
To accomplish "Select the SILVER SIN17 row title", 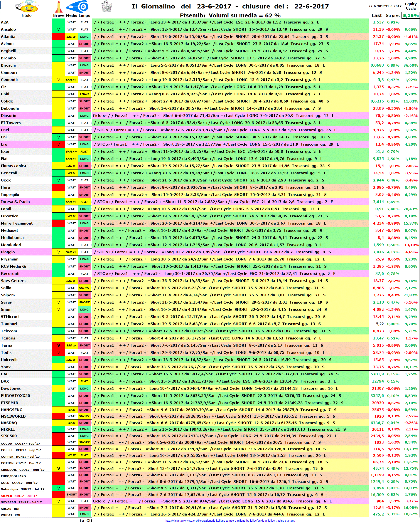I will [x=19, y=496].
